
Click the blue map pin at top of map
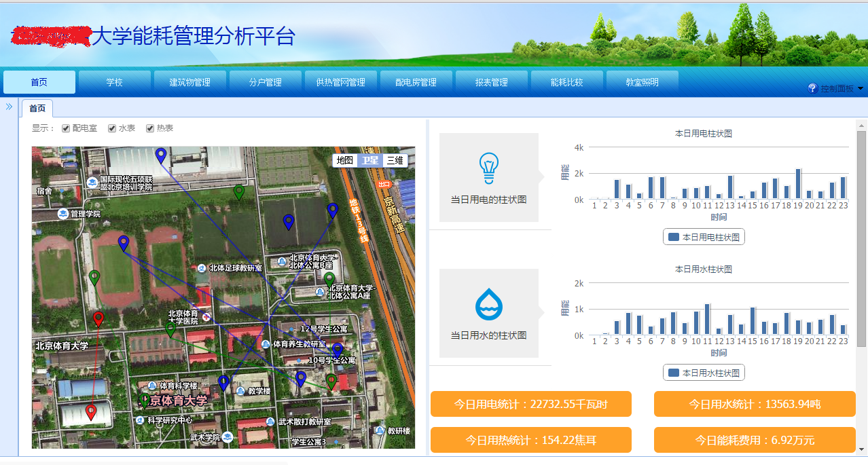click(161, 155)
